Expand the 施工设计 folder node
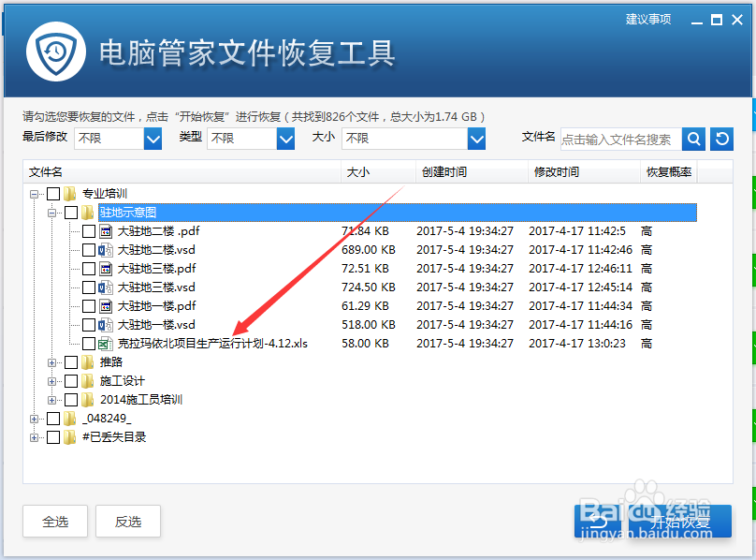 [51, 381]
